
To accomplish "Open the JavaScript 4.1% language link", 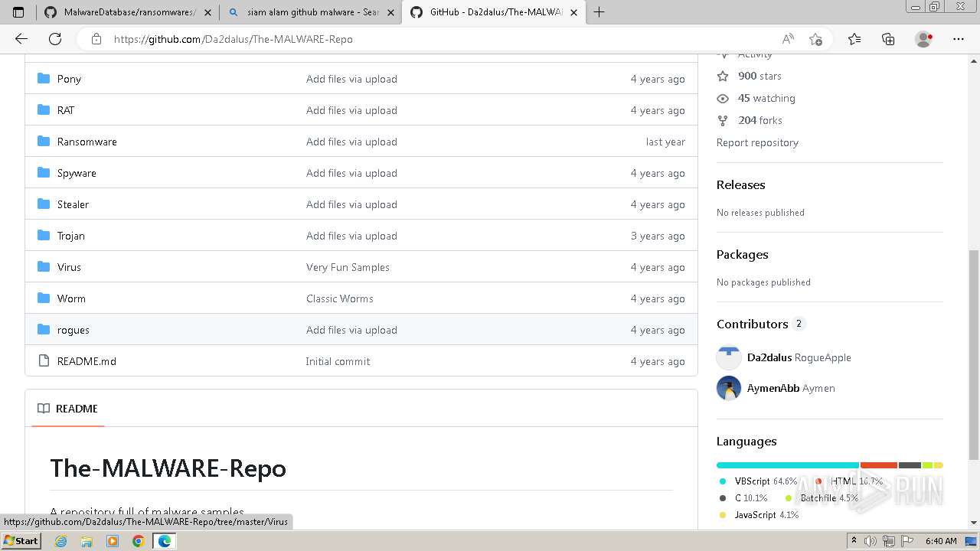I will pos(759,515).
